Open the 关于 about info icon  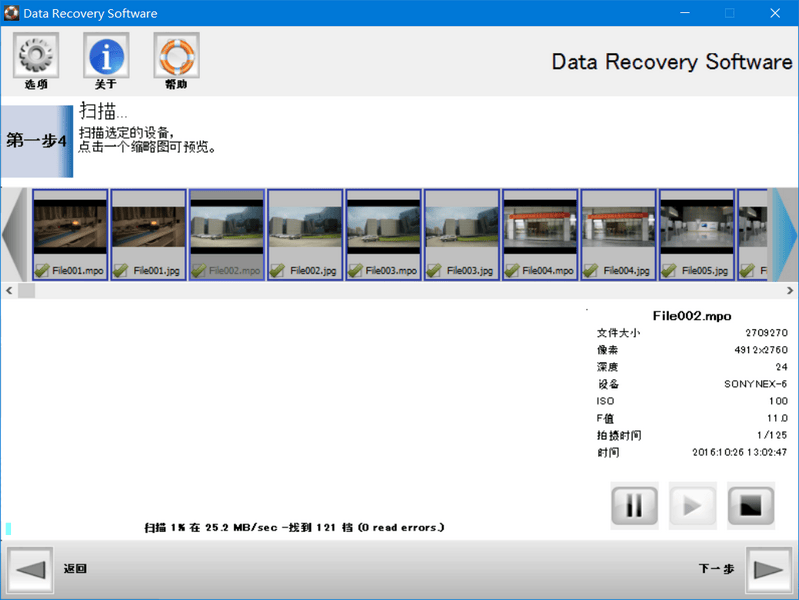(x=106, y=55)
